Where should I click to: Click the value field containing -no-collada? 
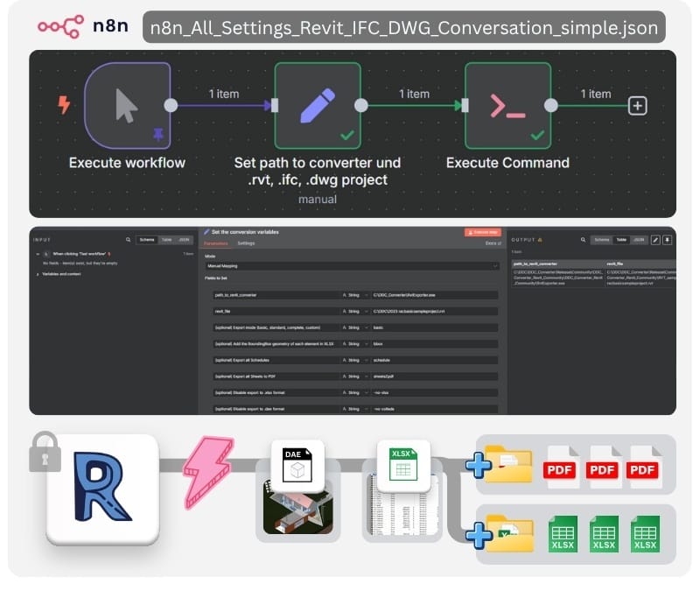click(x=434, y=409)
